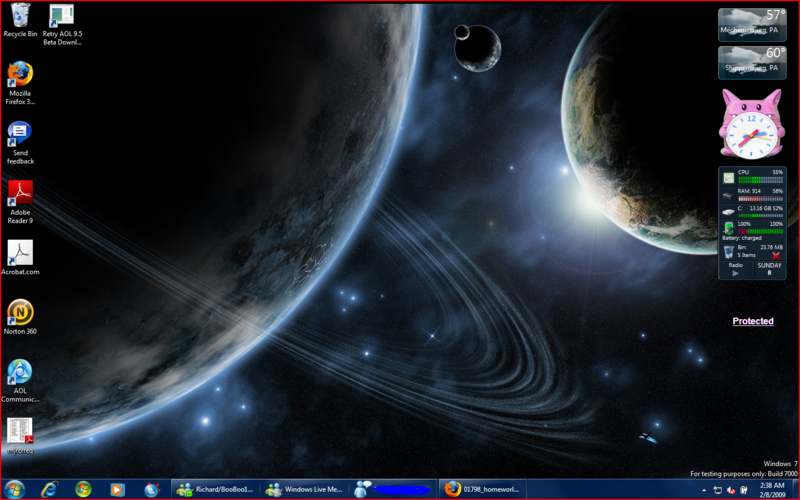800x500 pixels.
Task: Click the Protected link on the desktop
Action: pyautogui.click(x=753, y=321)
